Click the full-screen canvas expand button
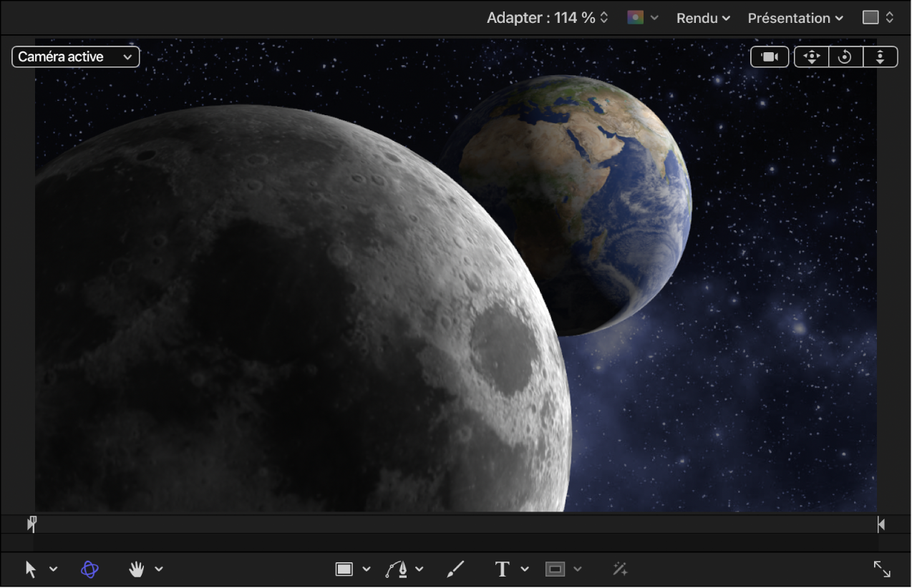Image resolution: width=912 pixels, height=588 pixels. (x=881, y=569)
